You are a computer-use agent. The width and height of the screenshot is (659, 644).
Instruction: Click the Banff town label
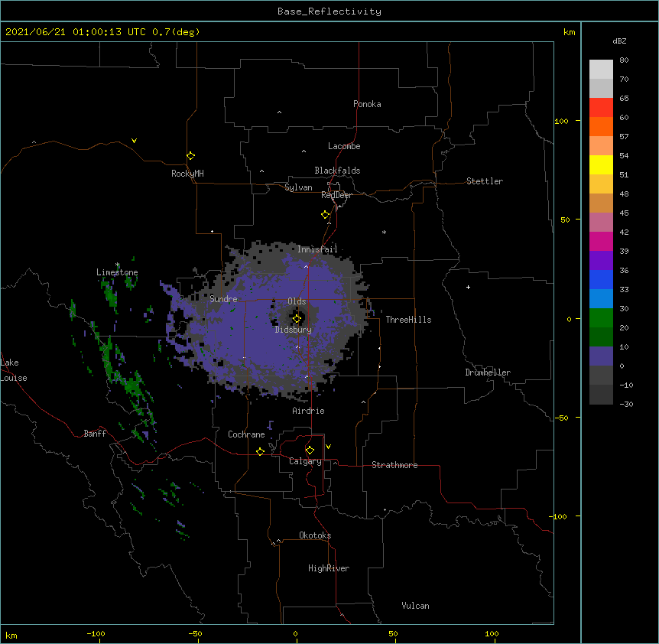point(95,434)
